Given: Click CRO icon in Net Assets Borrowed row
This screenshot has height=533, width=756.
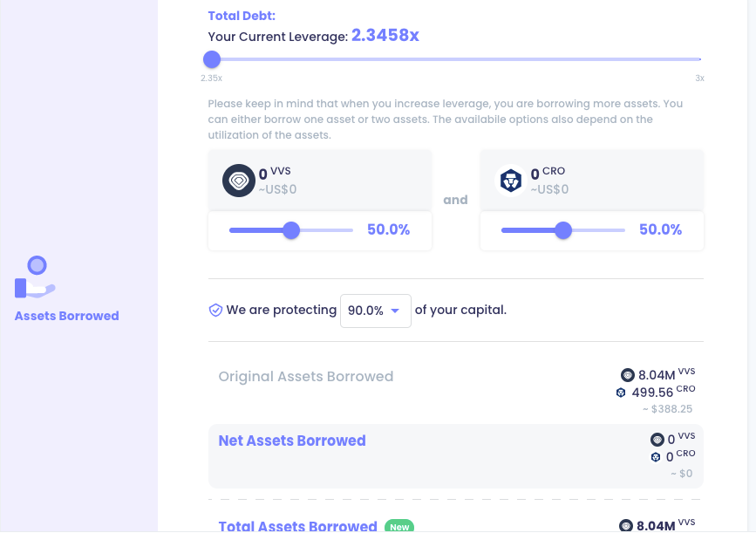Looking at the screenshot, I should pos(656,457).
